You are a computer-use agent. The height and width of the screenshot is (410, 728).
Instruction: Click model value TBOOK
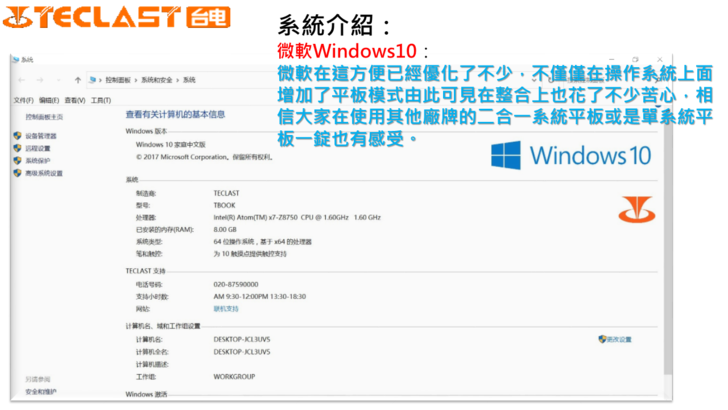[x=224, y=205]
